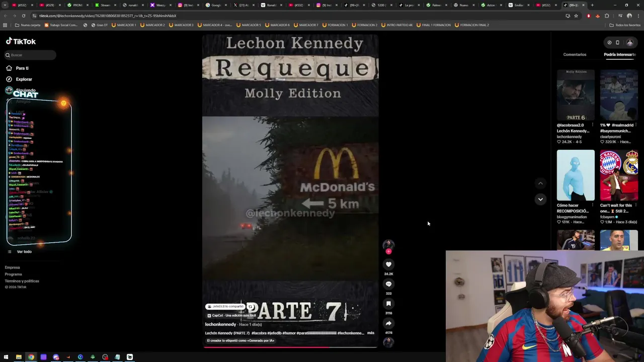Click the phone app icon at top right
This screenshot has height=362, width=644.
click(618, 43)
